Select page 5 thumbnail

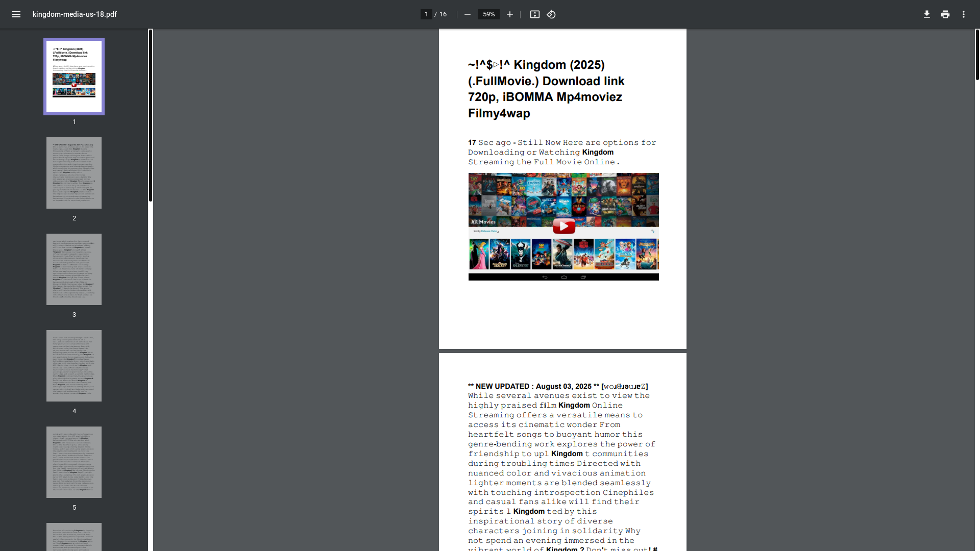[x=74, y=462]
